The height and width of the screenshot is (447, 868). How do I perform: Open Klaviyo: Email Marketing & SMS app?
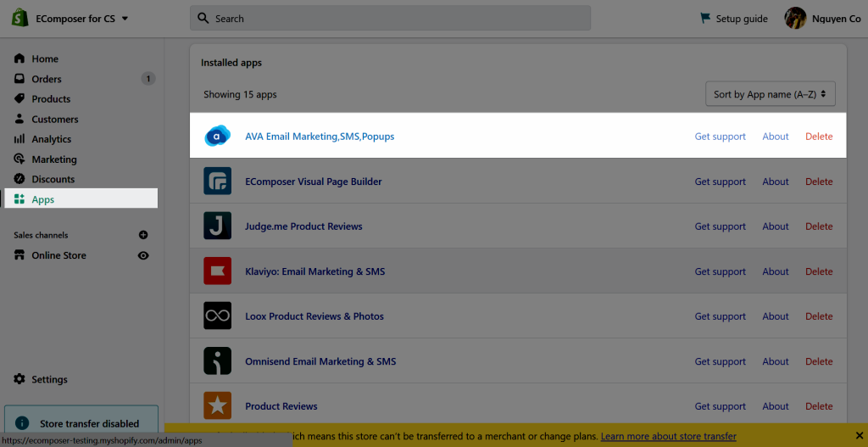315,271
